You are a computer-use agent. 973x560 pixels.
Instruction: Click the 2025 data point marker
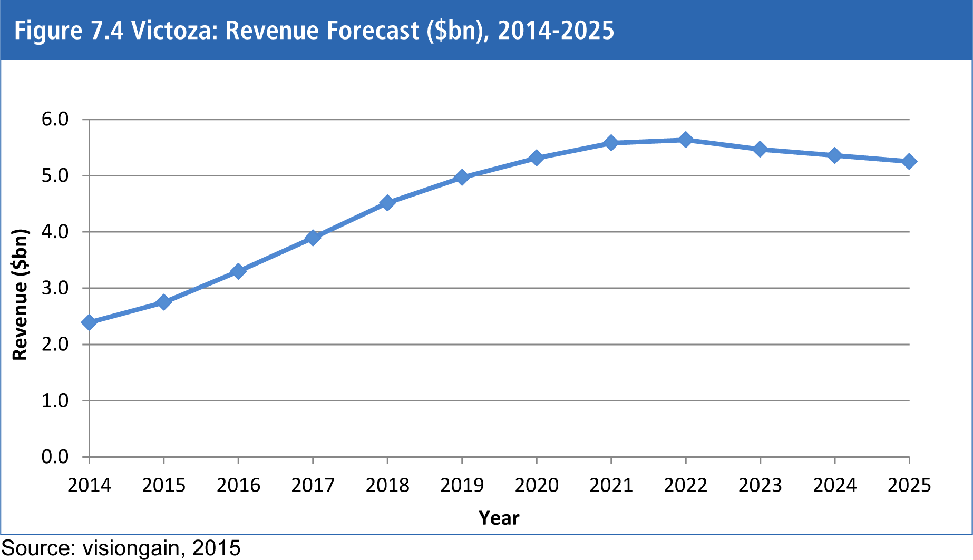point(909,161)
